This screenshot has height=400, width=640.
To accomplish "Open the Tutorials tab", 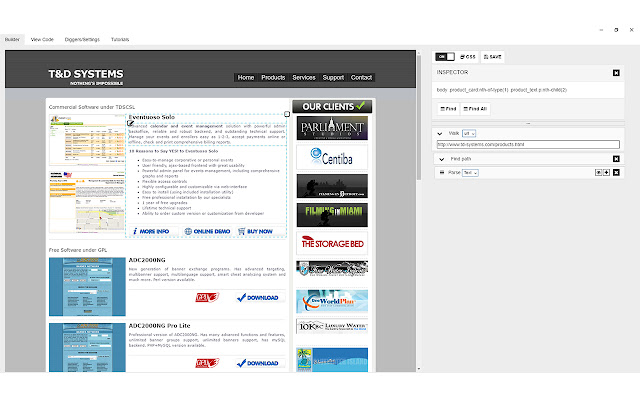I will tap(120, 40).
